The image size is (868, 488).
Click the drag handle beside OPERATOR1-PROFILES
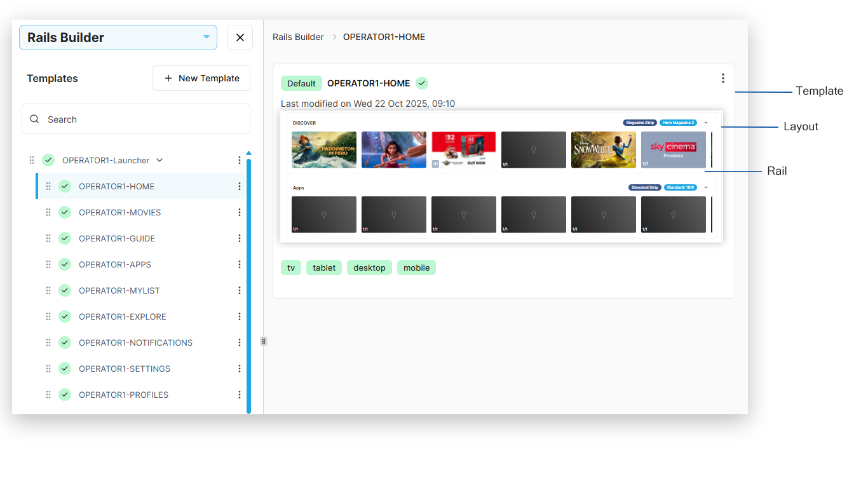pos(48,395)
